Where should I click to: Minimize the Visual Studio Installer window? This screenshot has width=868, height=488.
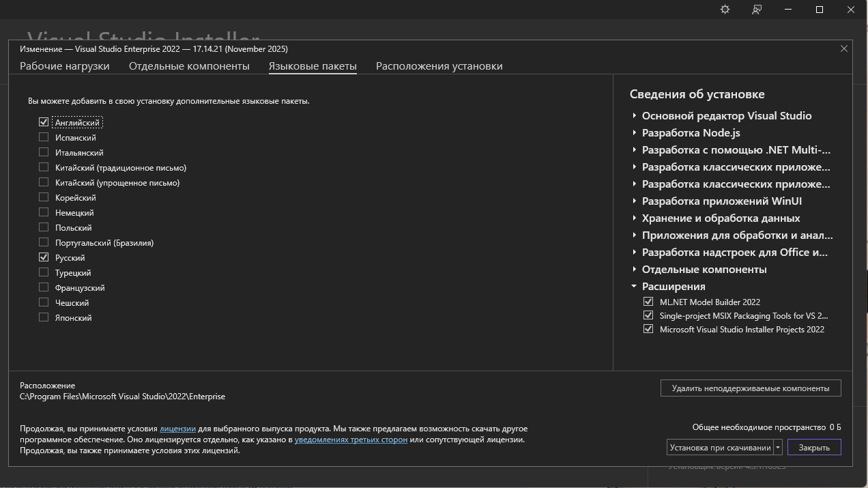pyautogui.click(x=788, y=10)
